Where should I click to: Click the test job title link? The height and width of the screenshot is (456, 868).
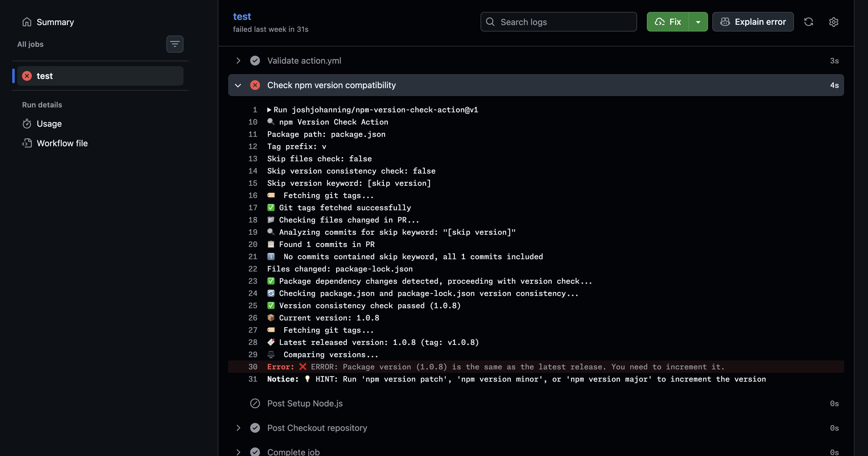(242, 17)
